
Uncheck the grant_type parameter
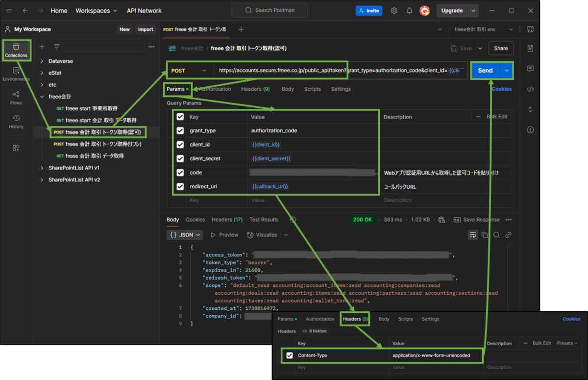pos(180,130)
